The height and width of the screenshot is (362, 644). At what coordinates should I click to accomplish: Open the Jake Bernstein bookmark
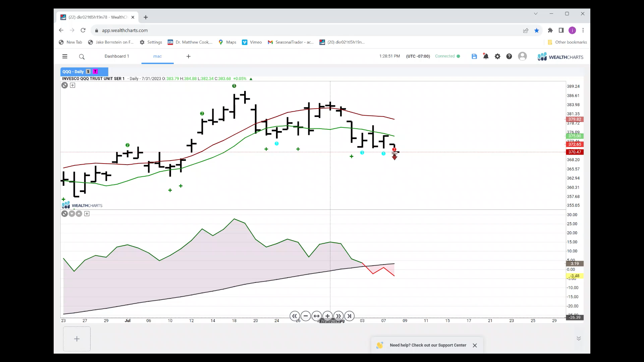[111, 42]
